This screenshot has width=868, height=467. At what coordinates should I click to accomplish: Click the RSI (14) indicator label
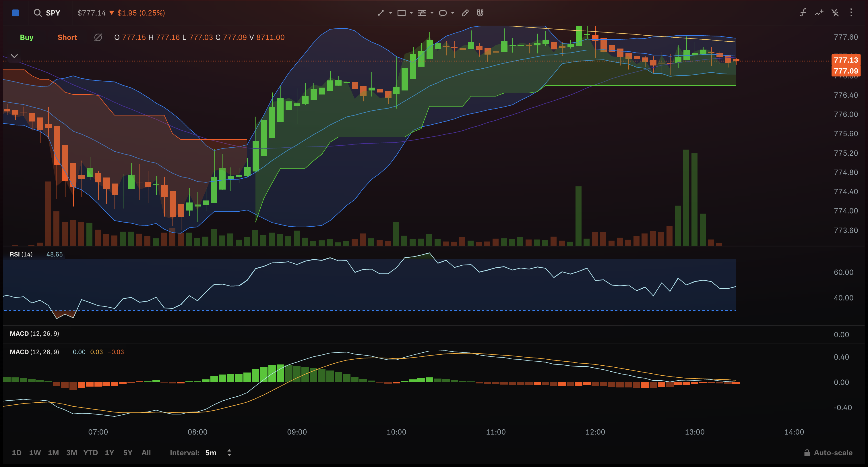click(x=21, y=254)
